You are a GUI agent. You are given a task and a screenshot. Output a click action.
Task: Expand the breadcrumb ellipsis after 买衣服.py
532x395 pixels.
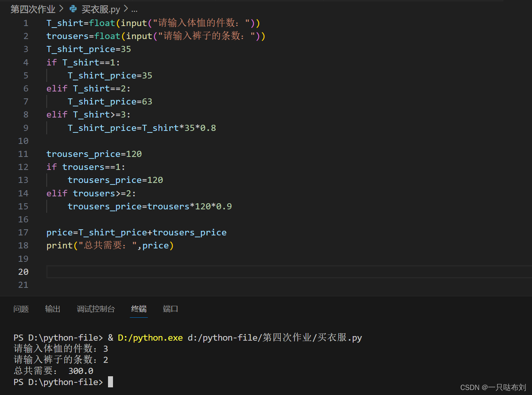tap(134, 9)
